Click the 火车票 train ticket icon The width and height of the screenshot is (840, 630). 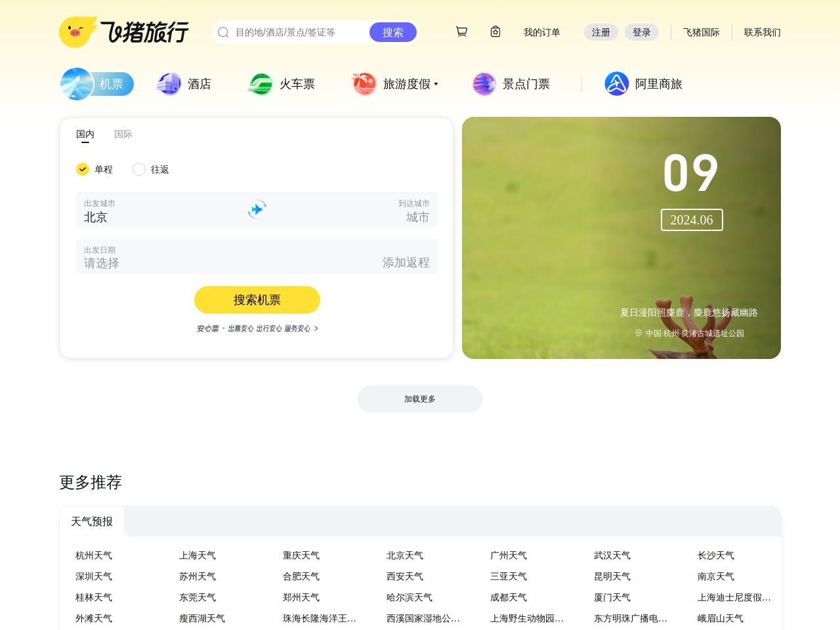click(x=260, y=83)
